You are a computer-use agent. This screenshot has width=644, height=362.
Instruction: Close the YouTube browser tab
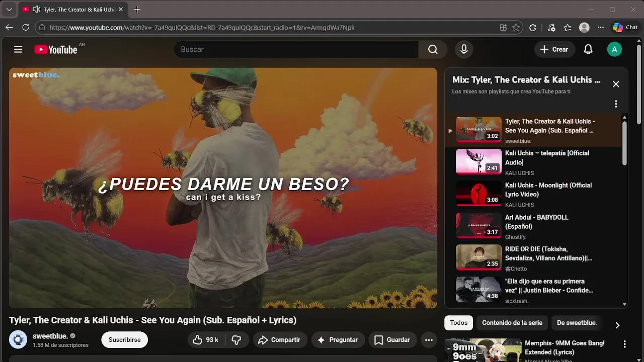pos(121,9)
